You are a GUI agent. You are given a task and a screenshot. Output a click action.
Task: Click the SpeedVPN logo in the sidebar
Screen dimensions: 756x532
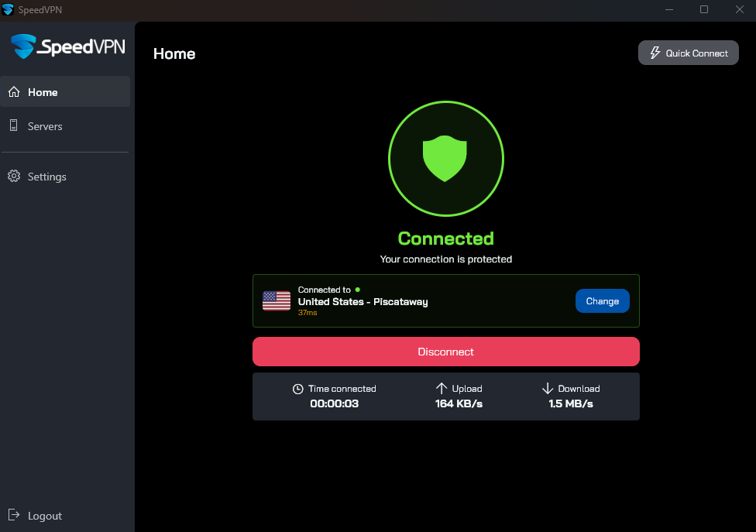click(67, 46)
